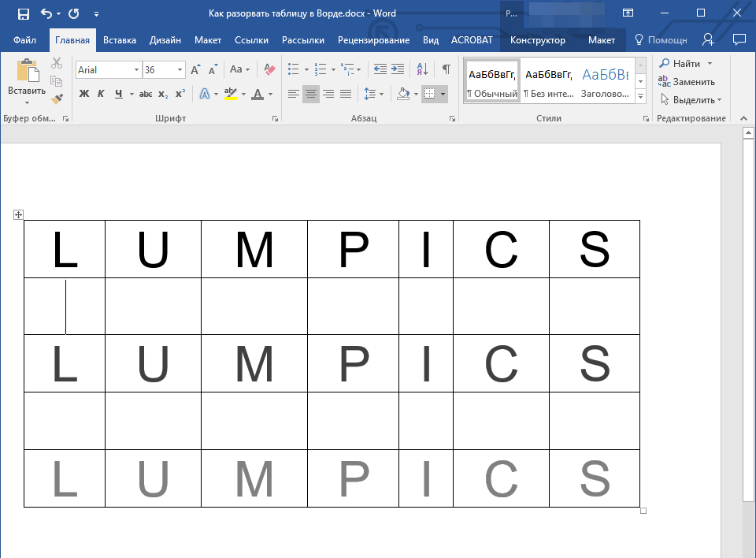Clear all formatting with the eraser icon
Viewport: 756px width, 558px height.
tap(269, 69)
